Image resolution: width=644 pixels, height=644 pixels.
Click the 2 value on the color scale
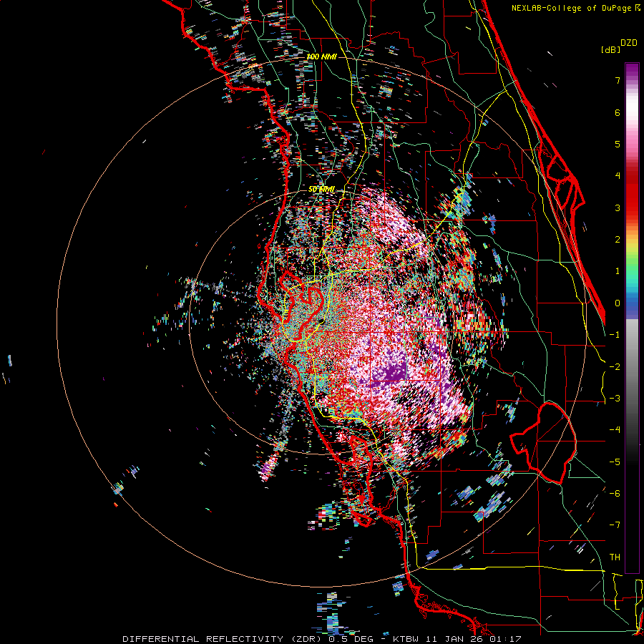coord(618,240)
